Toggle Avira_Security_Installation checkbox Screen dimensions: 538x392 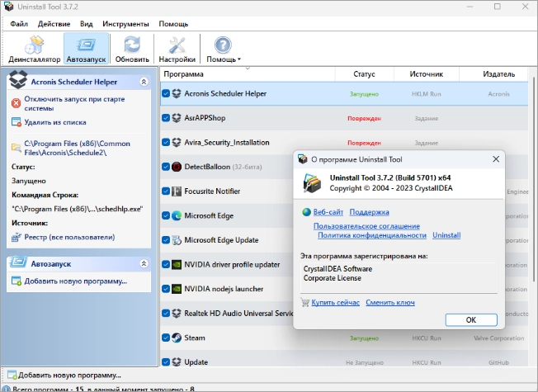point(166,143)
